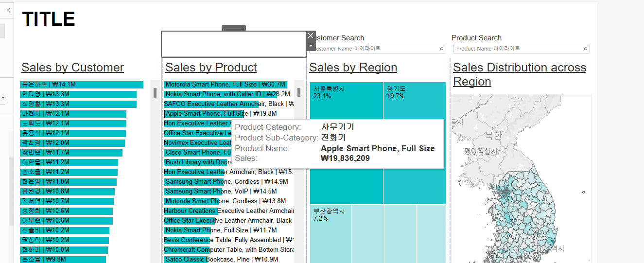Focus the Customer Name highlight search box
The width and height of the screenshot is (644, 263).
pyautogui.click(x=377, y=49)
